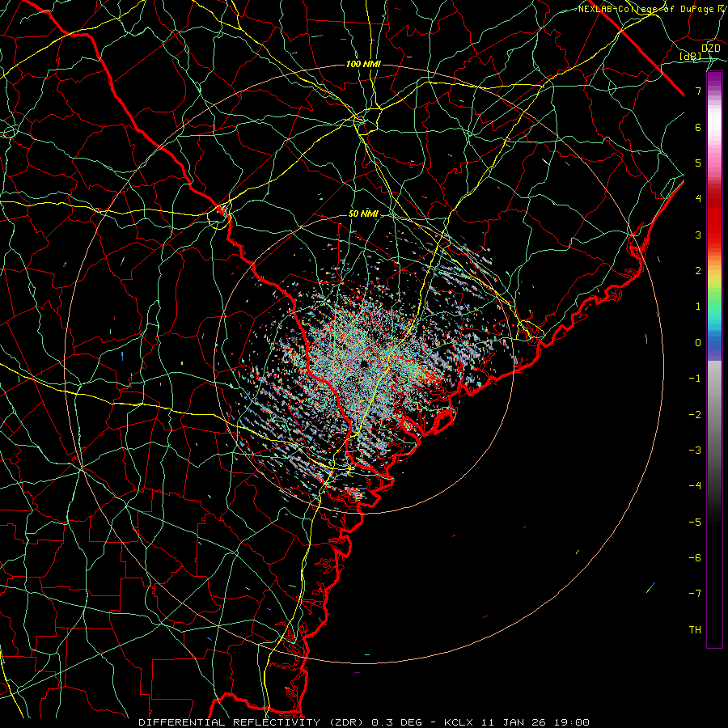
Task: Click the red segment of the ZDR color bar
Action: (x=714, y=216)
